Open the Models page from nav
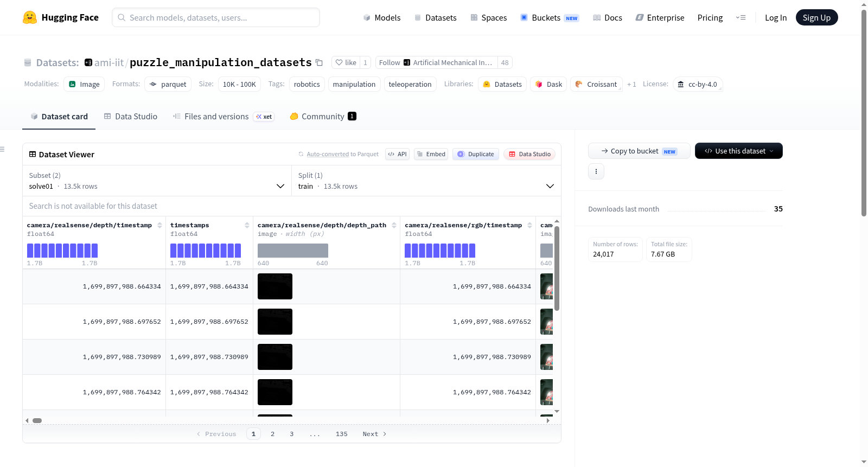Screen dimensions: 868x467 [x=381, y=17]
